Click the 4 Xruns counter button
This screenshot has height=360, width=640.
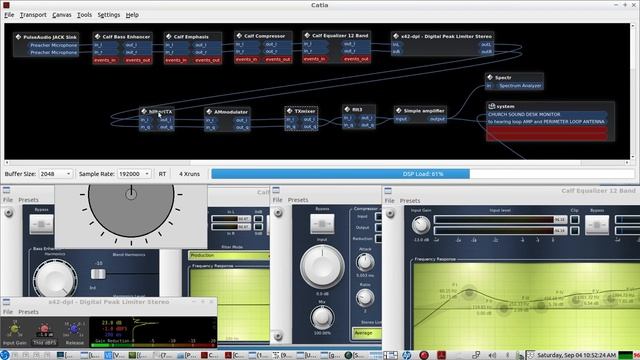(189, 174)
